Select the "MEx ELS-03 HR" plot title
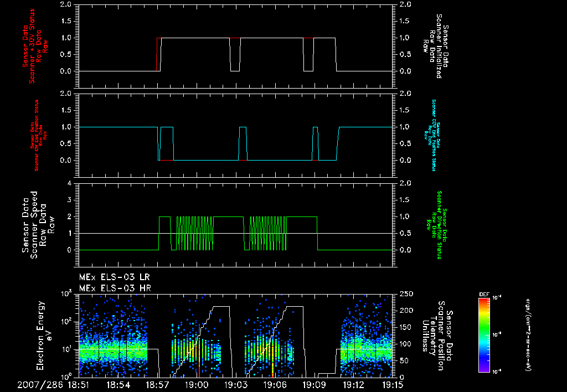 tap(115, 288)
